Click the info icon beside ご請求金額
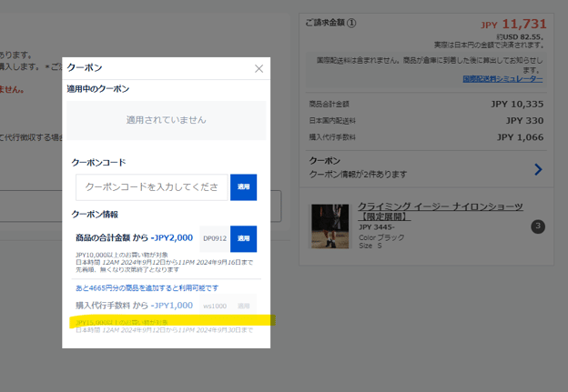 [351, 23]
